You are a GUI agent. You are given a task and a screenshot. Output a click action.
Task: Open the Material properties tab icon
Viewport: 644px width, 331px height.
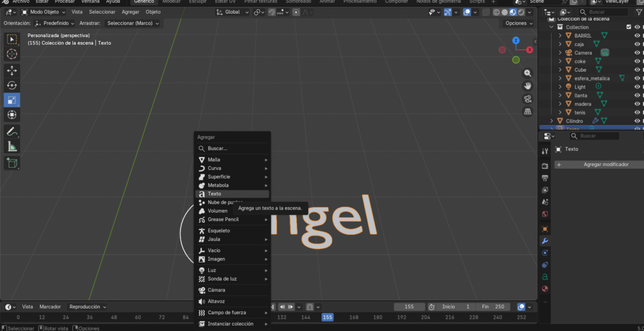(545, 289)
